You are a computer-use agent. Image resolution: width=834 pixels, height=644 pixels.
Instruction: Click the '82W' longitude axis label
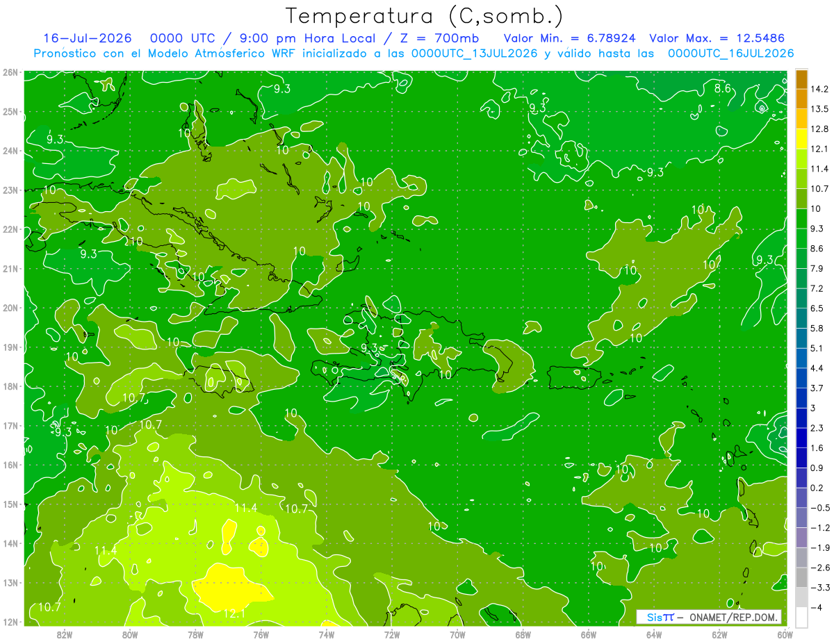(64, 634)
